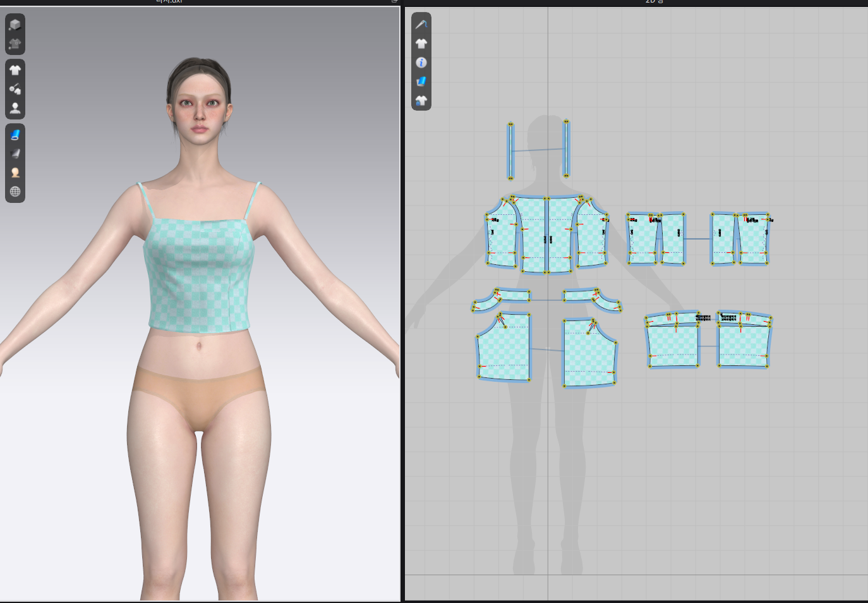Toggle white t-shirt garment display in 3D toolbar
Image resolution: width=868 pixels, height=603 pixels.
click(15, 70)
